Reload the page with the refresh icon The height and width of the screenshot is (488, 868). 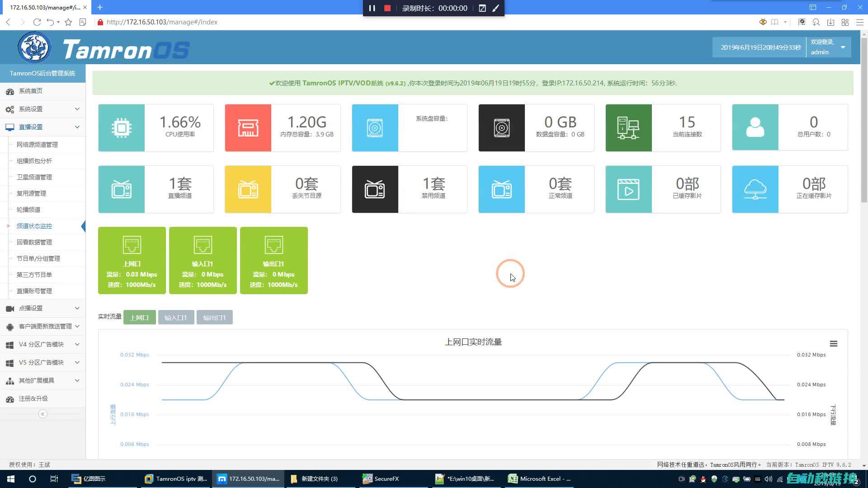coord(37,22)
